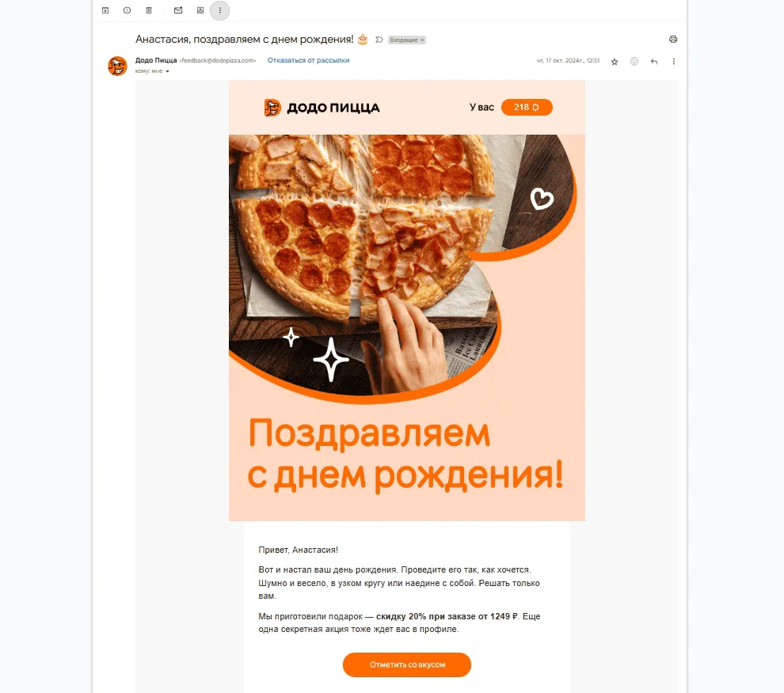The image size is (784, 693).
Task: Click the 'Отказаться от рассылки' unsubscribe link
Action: [x=309, y=60]
